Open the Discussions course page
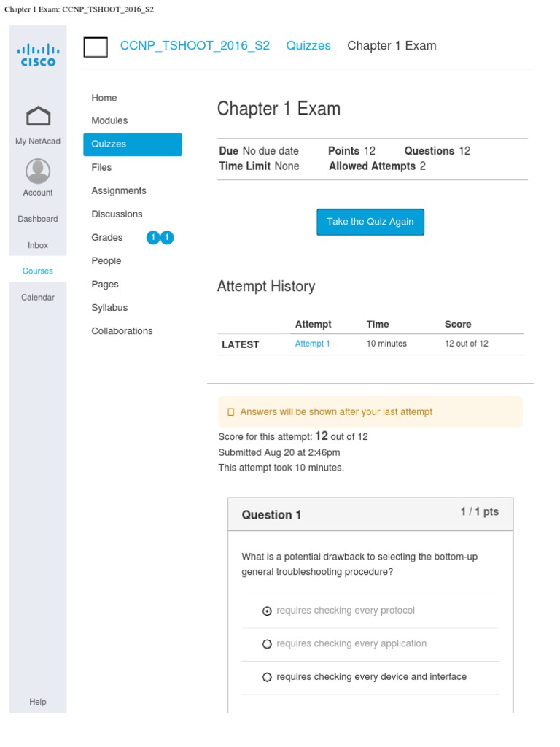This screenshot has height=747, width=560. tap(117, 214)
